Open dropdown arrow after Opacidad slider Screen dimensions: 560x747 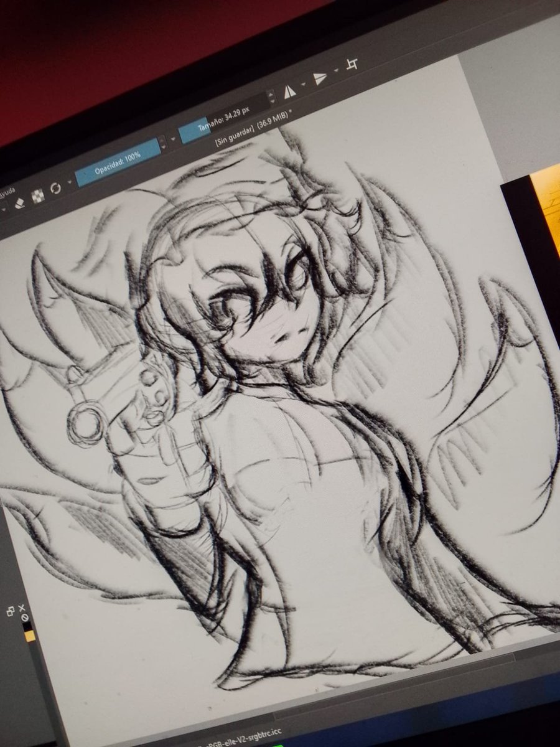172,139
